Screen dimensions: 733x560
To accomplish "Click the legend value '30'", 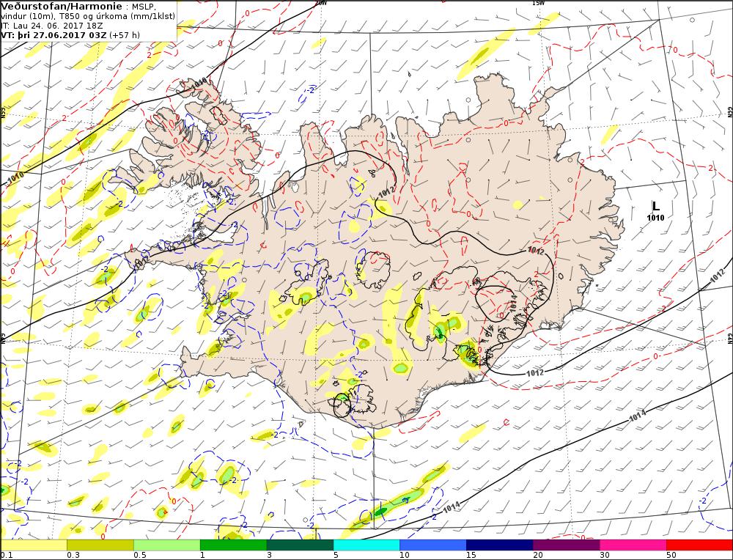I will pos(605,556).
